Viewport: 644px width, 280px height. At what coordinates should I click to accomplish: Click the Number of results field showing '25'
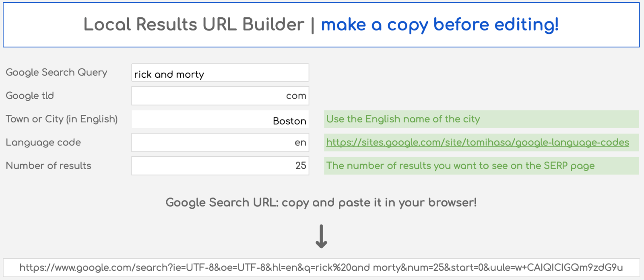(x=219, y=166)
